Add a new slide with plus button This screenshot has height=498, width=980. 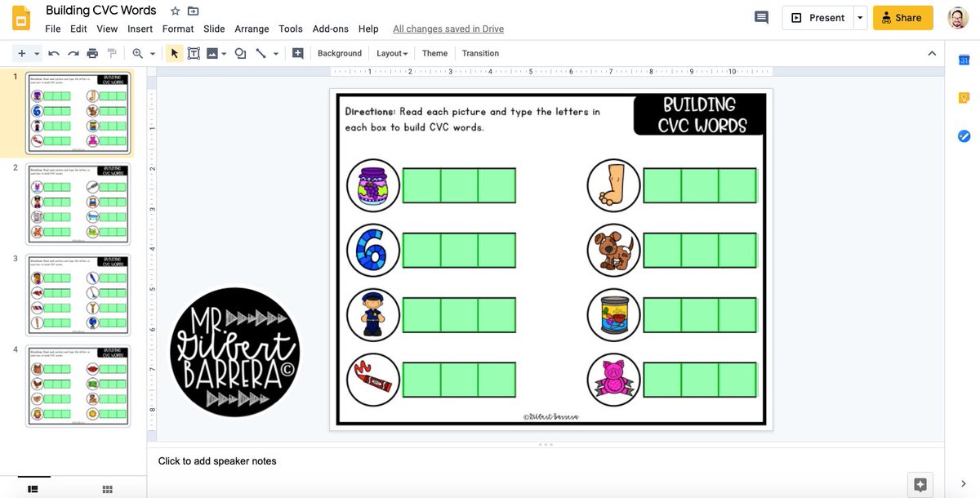21,53
